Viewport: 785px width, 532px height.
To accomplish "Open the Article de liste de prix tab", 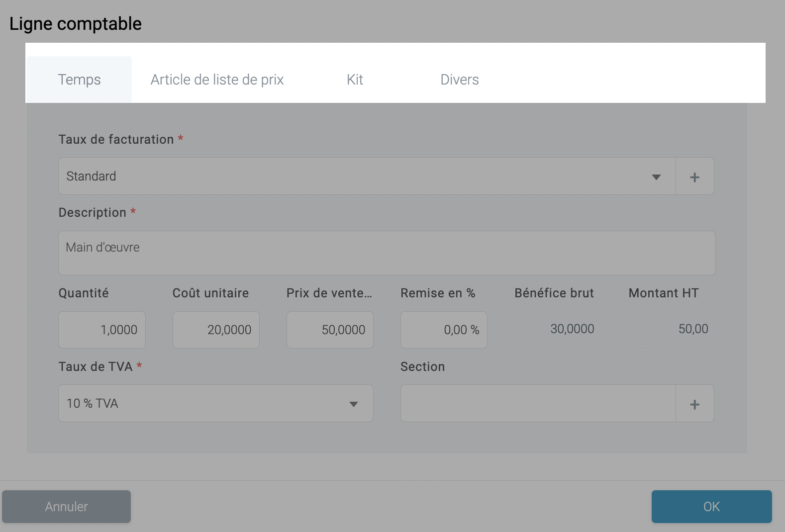I will [x=217, y=80].
